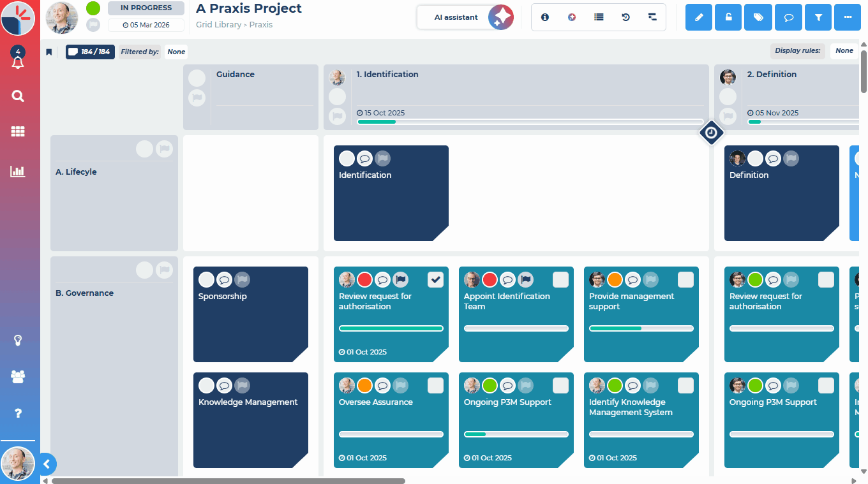The height and width of the screenshot is (484, 868).
Task: Click the lightbulb ideas sidebar icon
Action: pyautogui.click(x=18, y=340)
